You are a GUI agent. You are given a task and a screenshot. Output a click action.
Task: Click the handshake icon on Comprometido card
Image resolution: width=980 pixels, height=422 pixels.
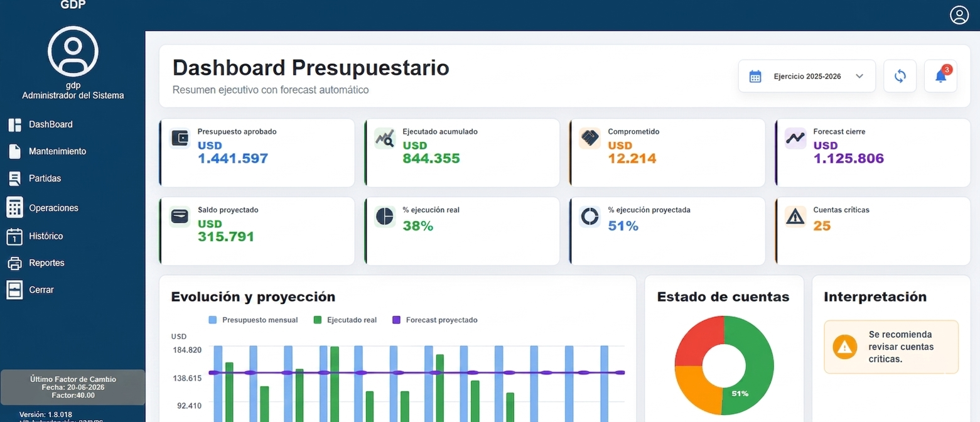(x=590, y=138)
